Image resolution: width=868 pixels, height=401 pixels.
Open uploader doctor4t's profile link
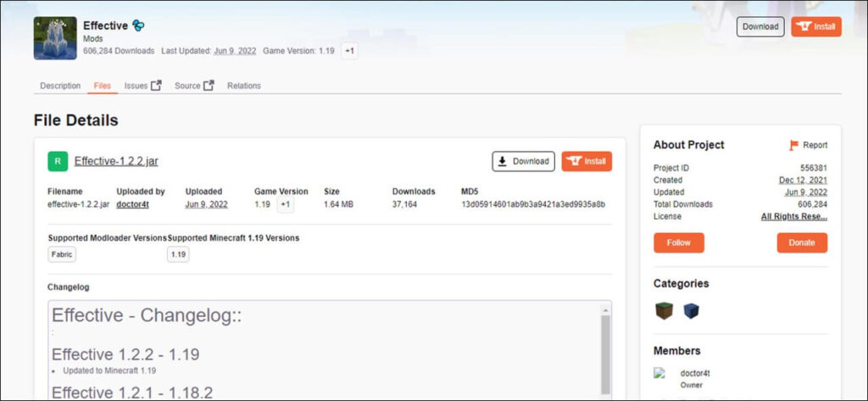coord(133,204)
